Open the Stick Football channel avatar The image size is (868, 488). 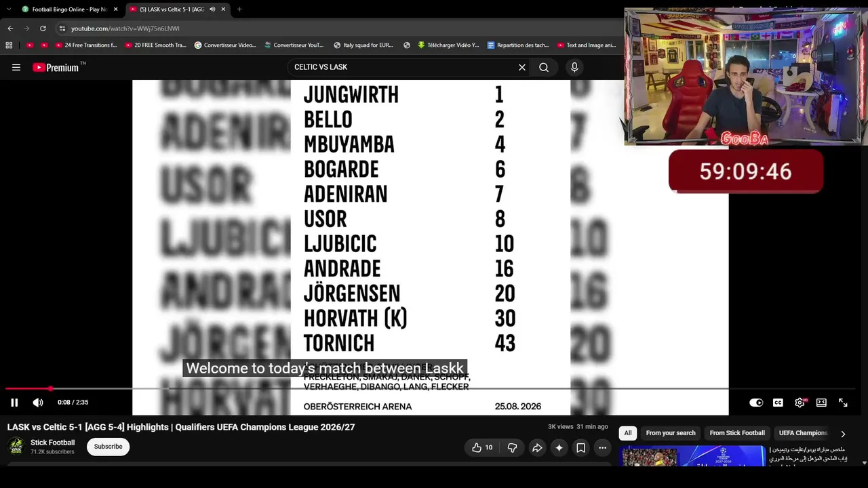point(15,447)
